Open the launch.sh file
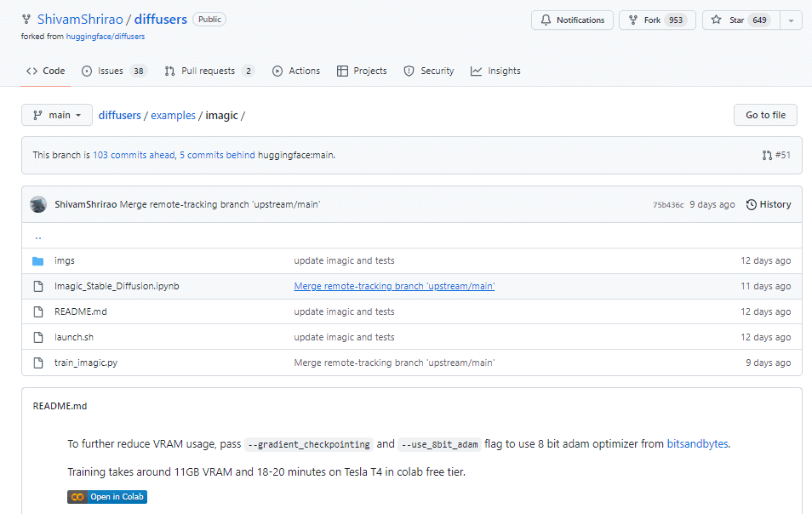812x514 pixels. pos(74,337)
